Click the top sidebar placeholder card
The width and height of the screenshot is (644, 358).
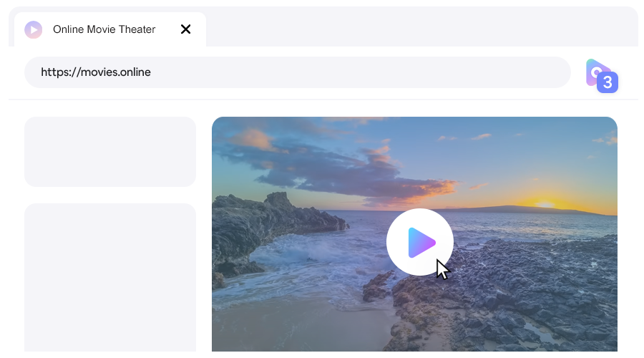point(110,152)
